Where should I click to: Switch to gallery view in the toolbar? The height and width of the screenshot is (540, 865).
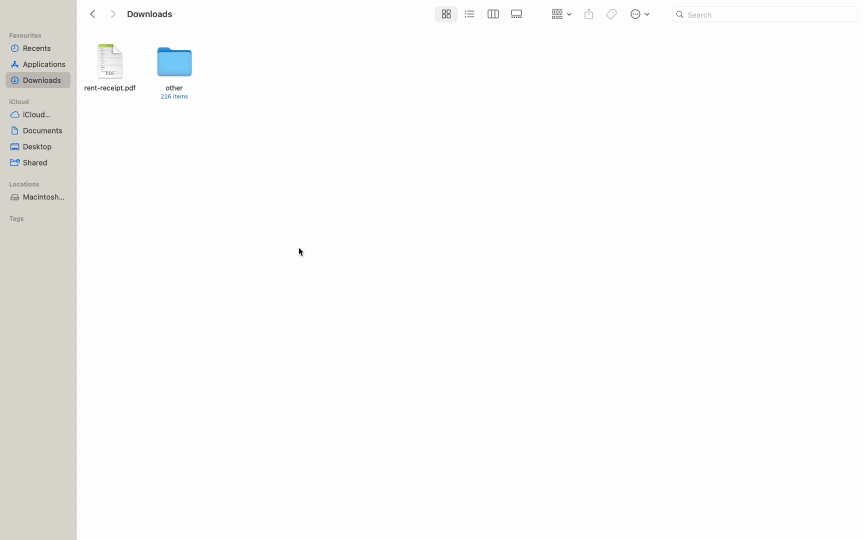pyautogui.click(x=517, y=14)
